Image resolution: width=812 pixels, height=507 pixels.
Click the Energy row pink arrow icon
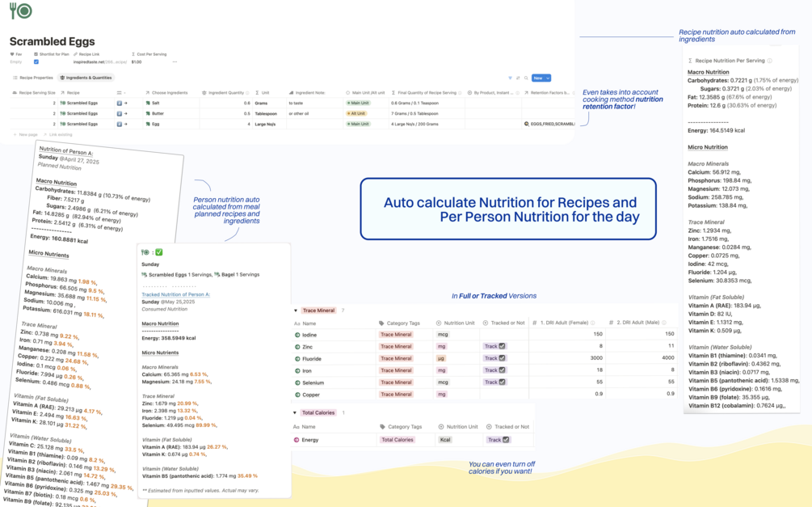[297, 440]
